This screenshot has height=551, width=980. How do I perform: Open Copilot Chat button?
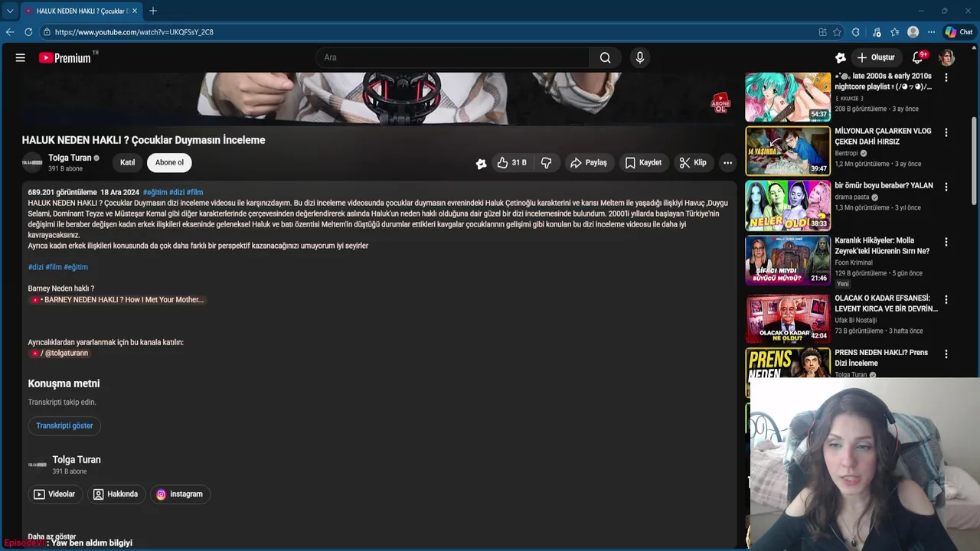(x=959, y=32)
